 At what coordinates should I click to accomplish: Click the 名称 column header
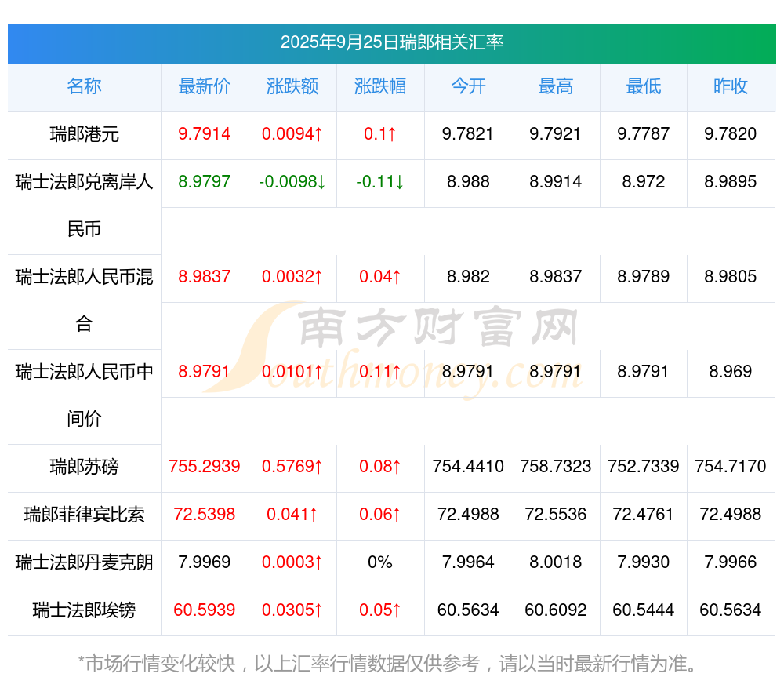point(84,87)
